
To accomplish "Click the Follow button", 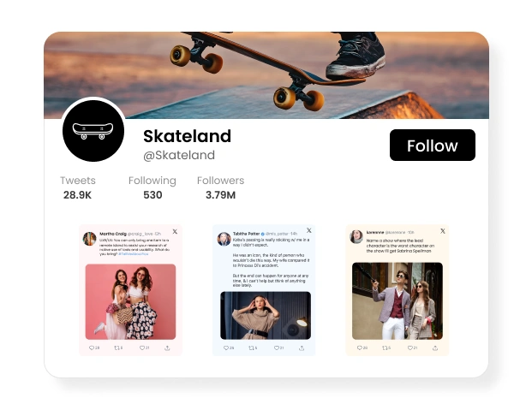I will (x=433, y=146).
